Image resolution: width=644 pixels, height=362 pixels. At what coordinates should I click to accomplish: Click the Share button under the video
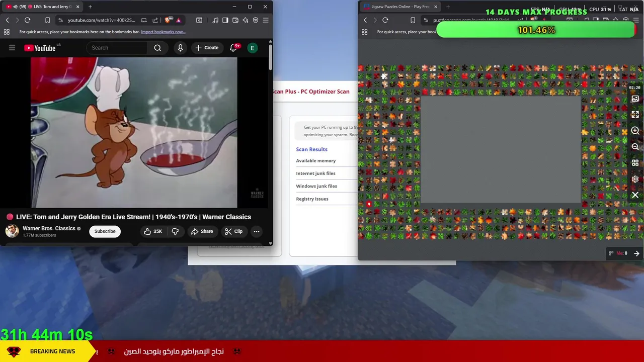point(202,231)
